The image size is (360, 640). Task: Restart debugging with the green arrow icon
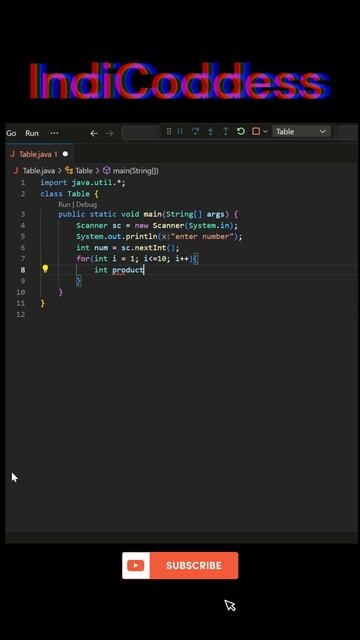pyautogui.click(x=241, y=131)
